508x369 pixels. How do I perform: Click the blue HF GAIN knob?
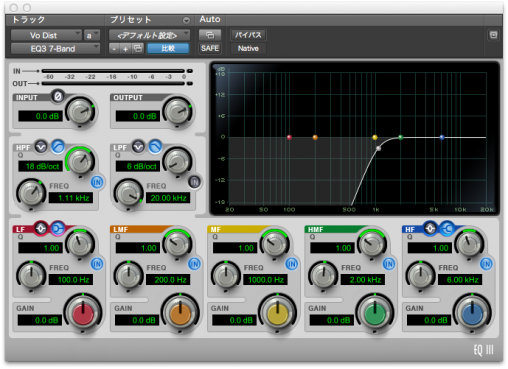pyautogui.click(x=472, y=313)
